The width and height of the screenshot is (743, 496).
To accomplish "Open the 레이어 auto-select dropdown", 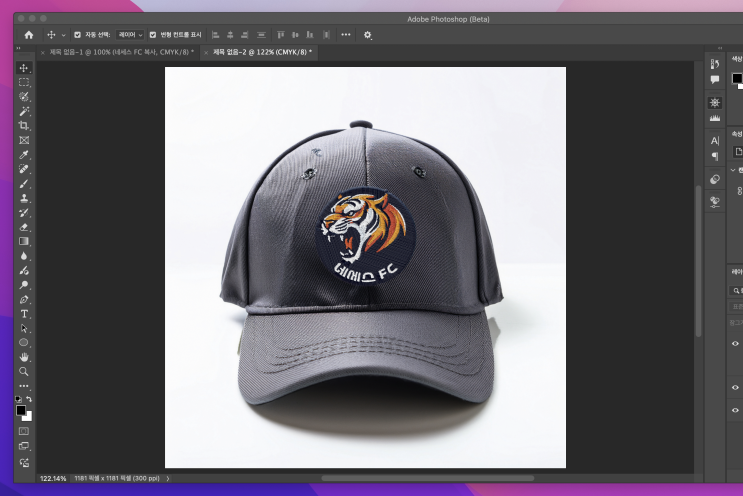I will 130,34.
